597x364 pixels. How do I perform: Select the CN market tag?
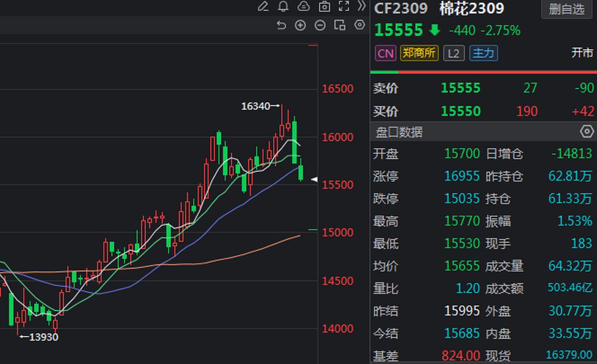385,53
